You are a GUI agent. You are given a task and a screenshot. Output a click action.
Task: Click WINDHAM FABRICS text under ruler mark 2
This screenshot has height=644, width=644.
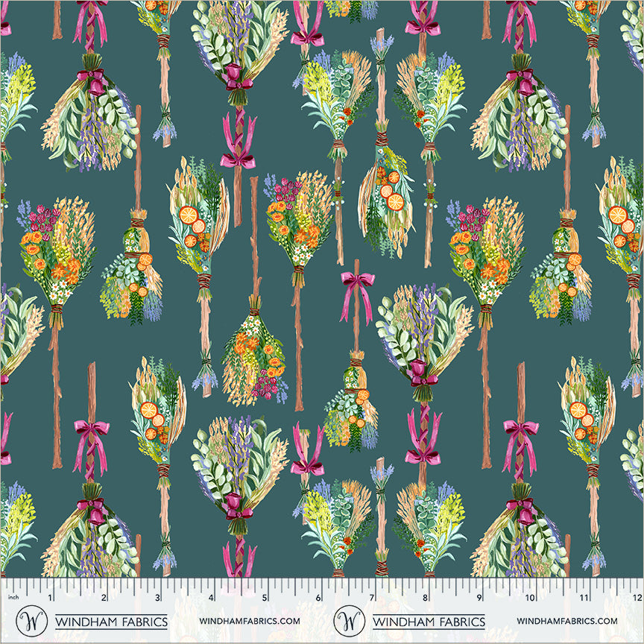click(111, 622)
